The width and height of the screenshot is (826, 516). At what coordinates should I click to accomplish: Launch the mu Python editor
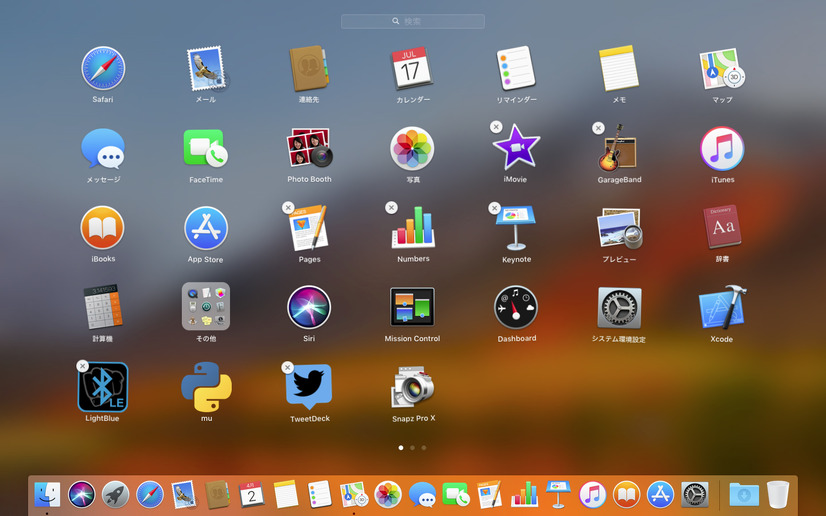[206, 387]
